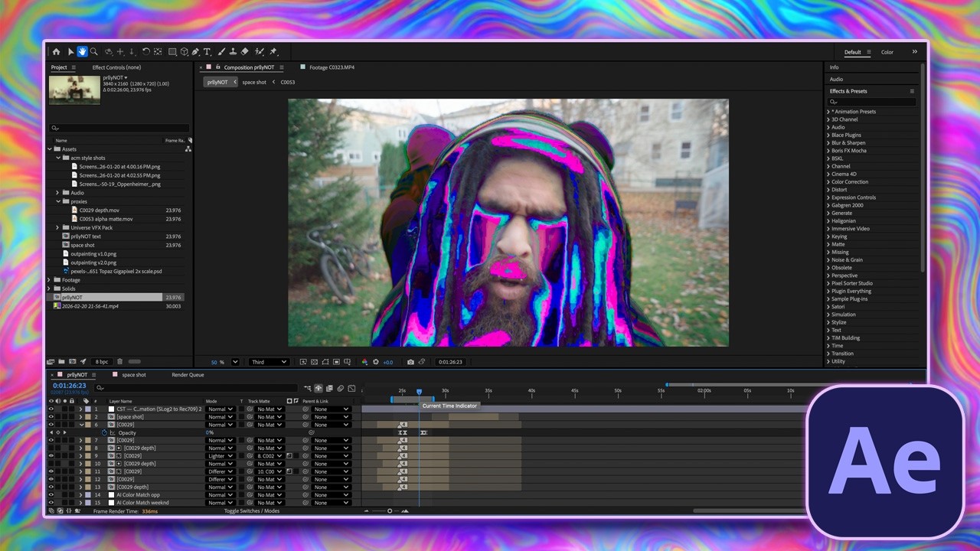
Task: Open the Render Queue tab
Action: [x=188, y=375]
